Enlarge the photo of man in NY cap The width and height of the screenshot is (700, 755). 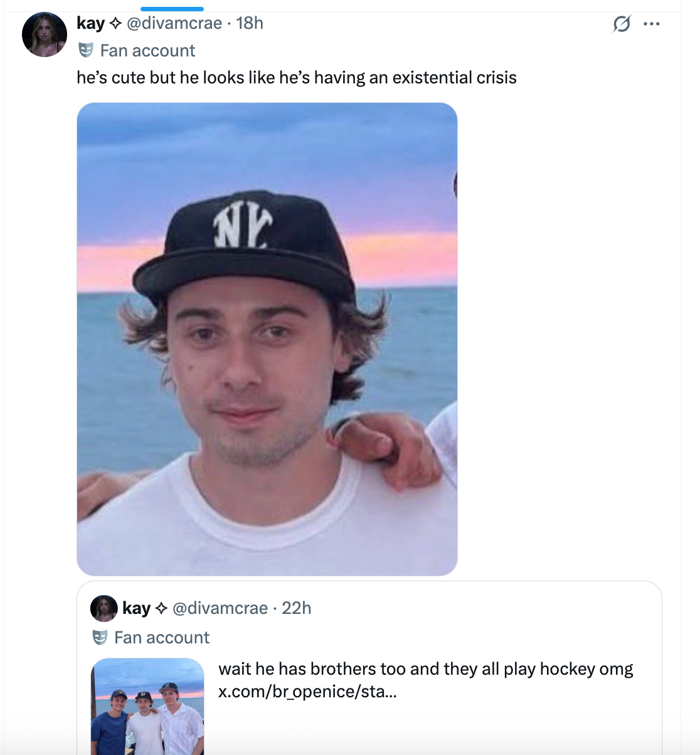[267, 339]
